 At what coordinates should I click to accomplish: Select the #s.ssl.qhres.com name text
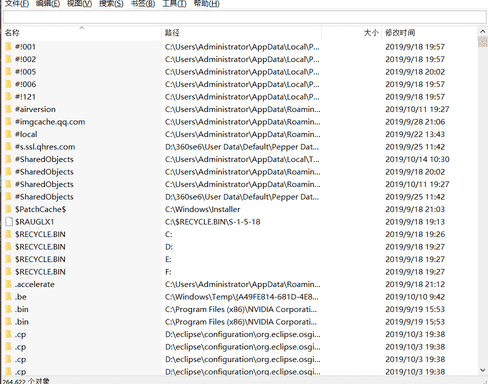pos(45,147)
